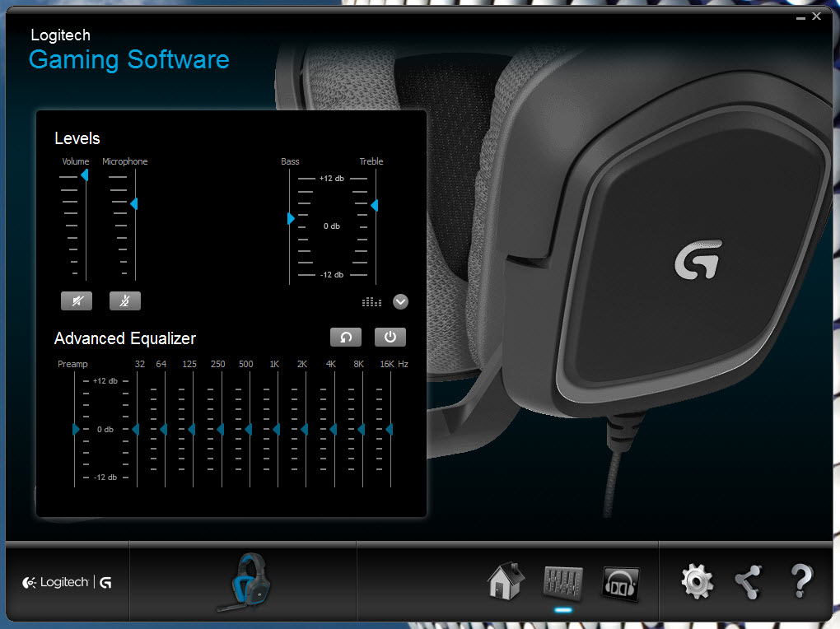840x629 pixels.
Task: Click the Microphone level slider handle
Action: point(134,203)
